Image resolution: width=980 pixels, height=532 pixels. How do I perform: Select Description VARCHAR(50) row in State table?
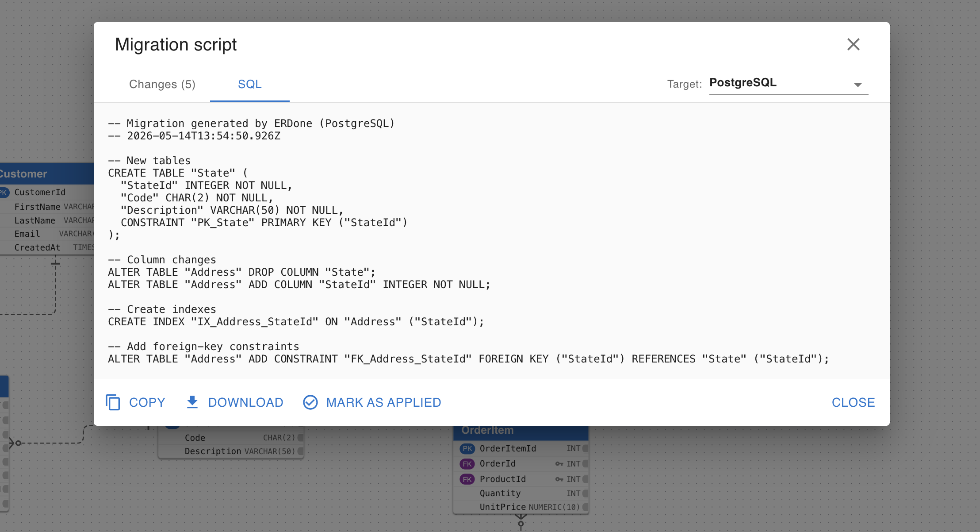click(x=231, y=451)
